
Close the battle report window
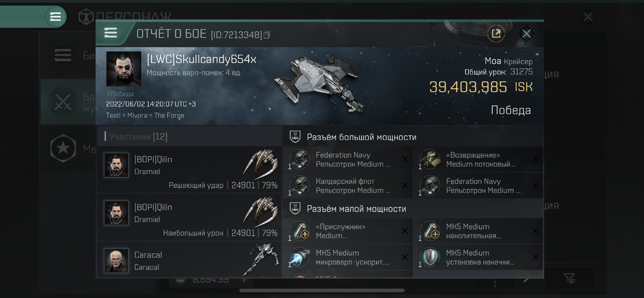pyautogui.click(x=526, y=34)
